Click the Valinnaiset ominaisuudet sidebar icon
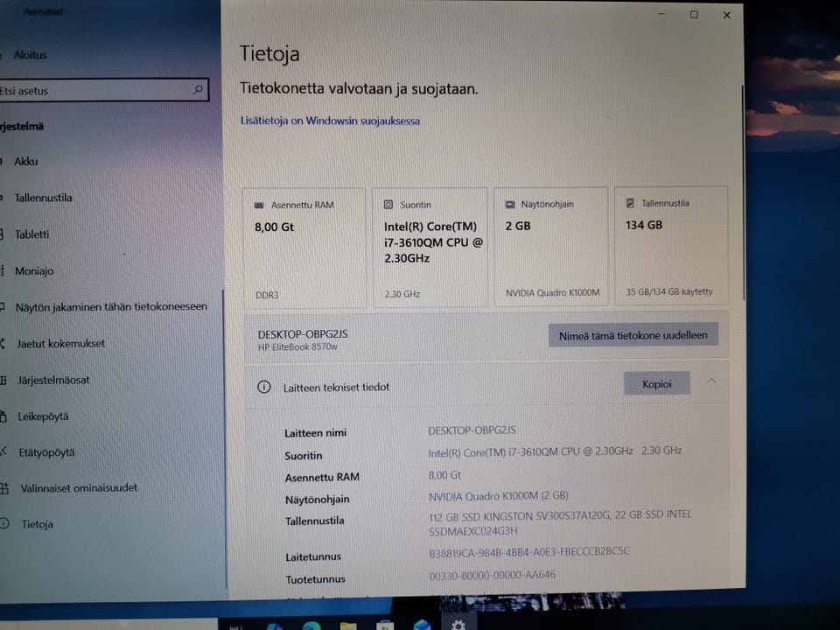Image resolution: width=840 pixels, height=630 pixels. coord(4,488)
